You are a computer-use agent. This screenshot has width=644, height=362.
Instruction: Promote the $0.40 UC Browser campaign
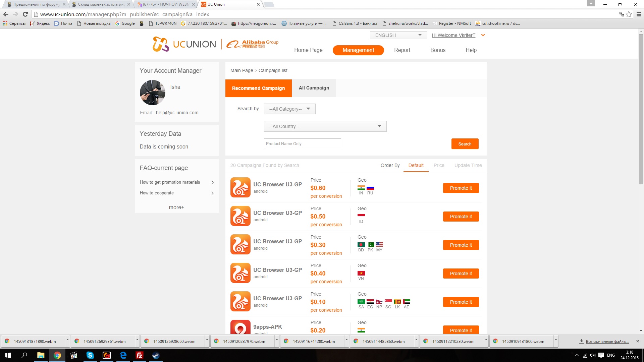tap(461, 274)
